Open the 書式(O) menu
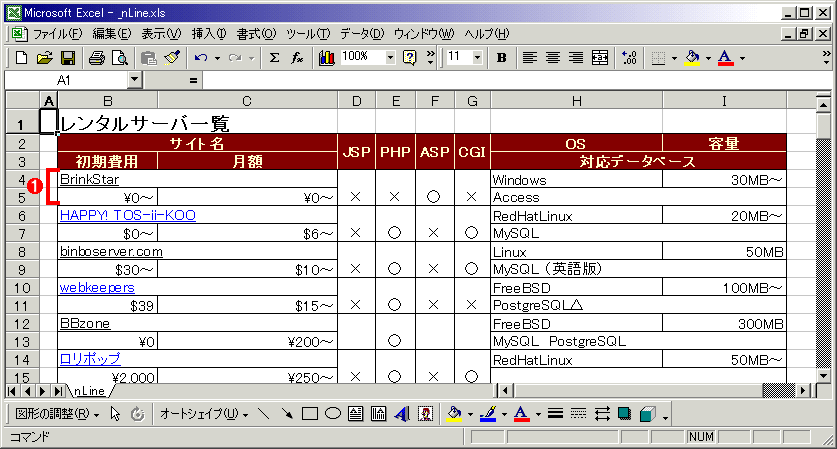This screenshot has height=449, width=837. coord(256,34)
